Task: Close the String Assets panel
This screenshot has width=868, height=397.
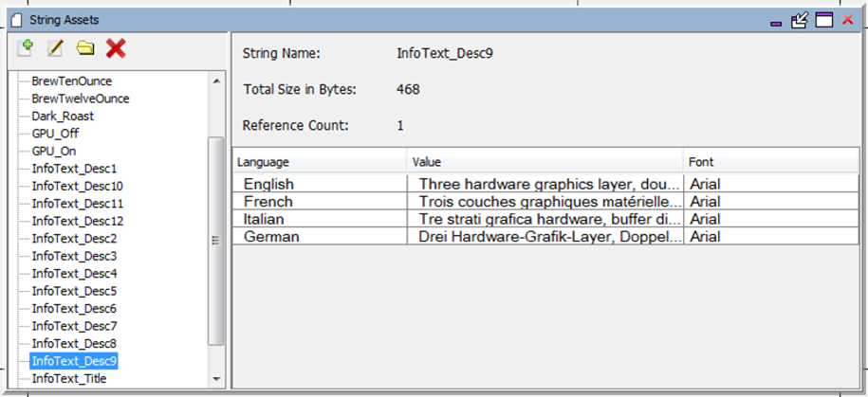Action: [847, 21]
